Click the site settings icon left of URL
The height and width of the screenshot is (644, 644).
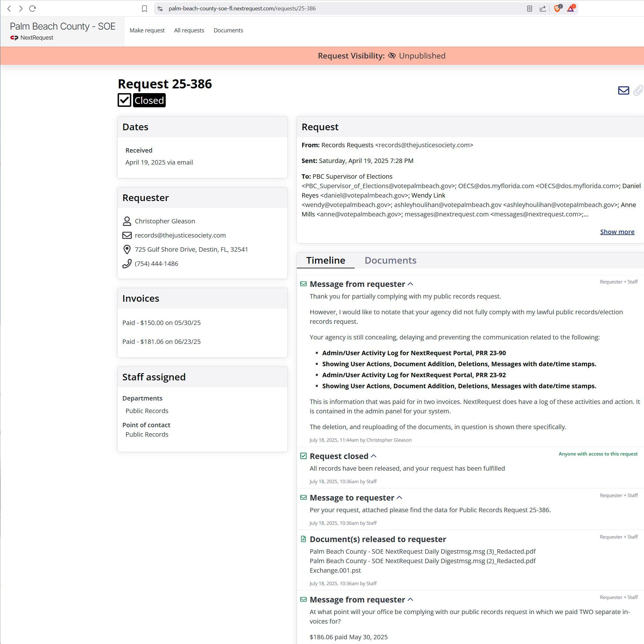tap(160, 9)
